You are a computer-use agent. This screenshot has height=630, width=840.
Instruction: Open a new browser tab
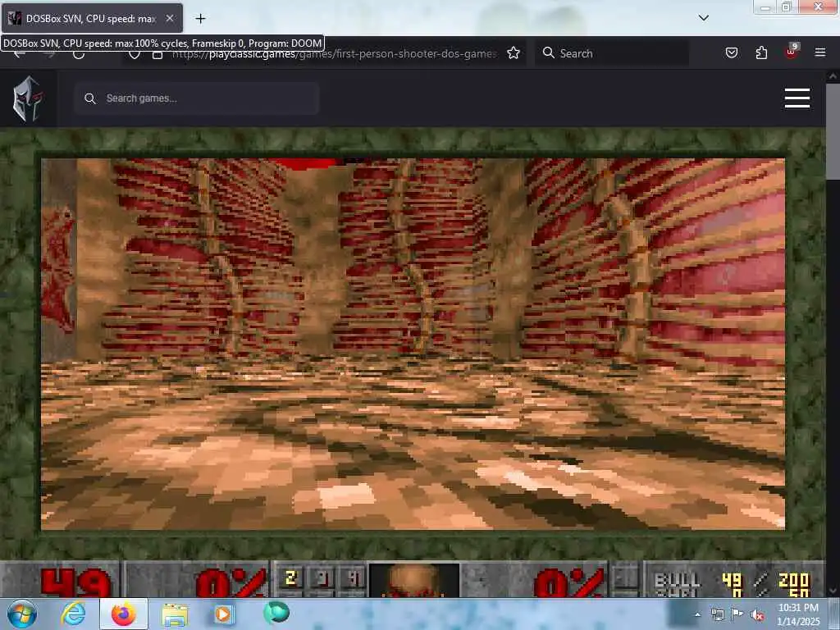click(x=200, y=18)
